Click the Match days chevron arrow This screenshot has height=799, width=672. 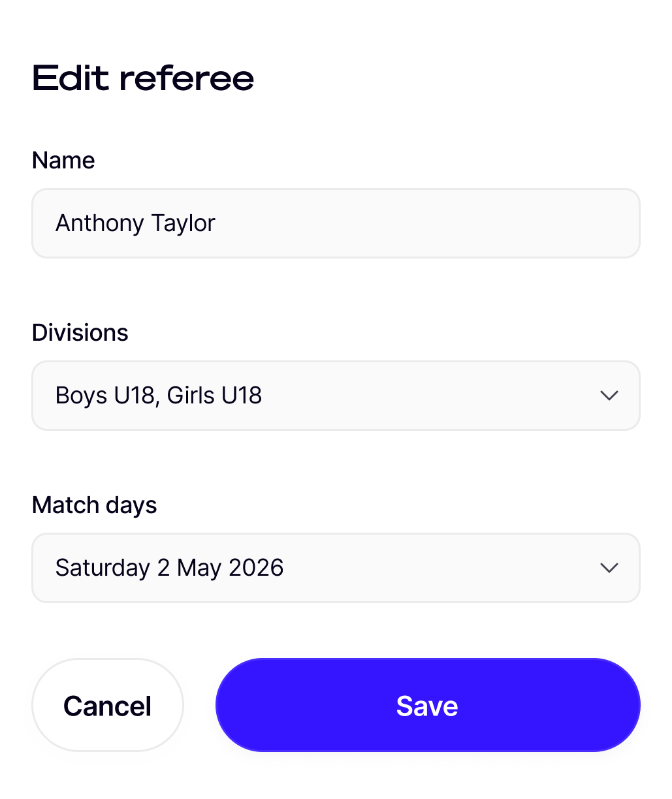coord(609,568)
